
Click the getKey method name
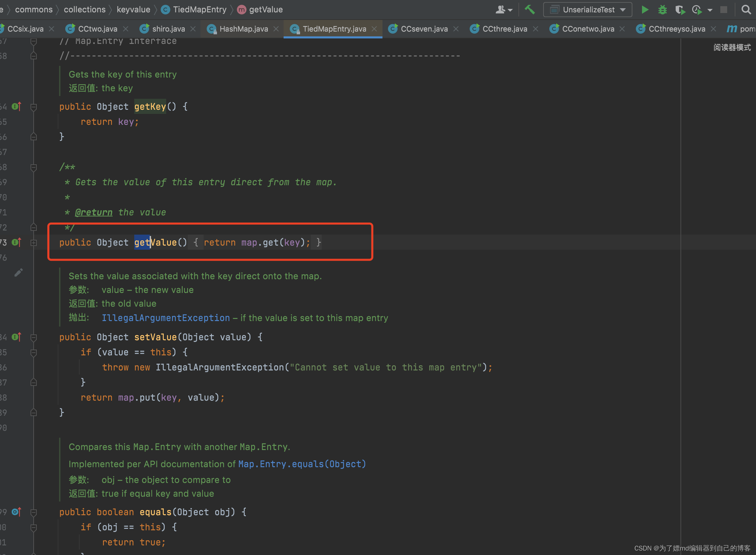[150, 107]
